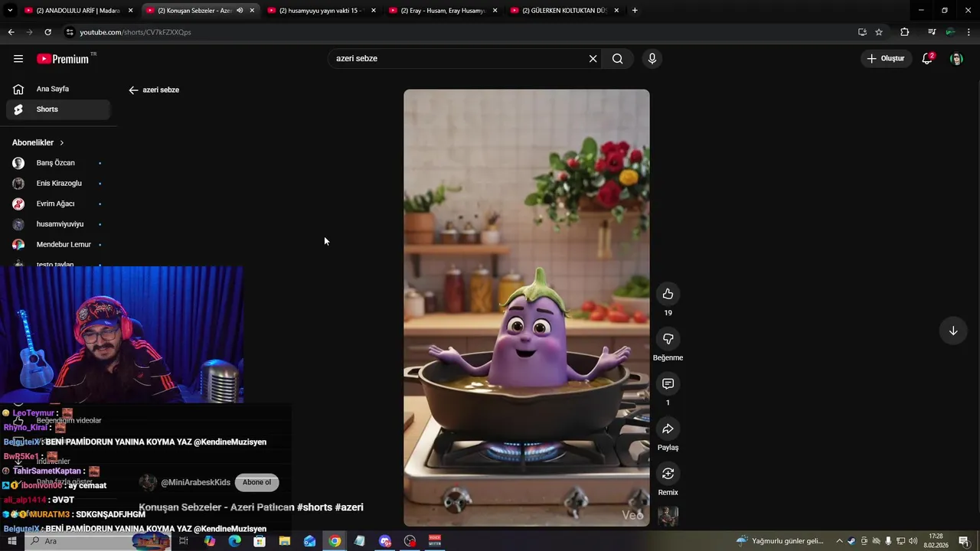
Task: Pause the eggplant short video
Action: click(x=527, y=308)
